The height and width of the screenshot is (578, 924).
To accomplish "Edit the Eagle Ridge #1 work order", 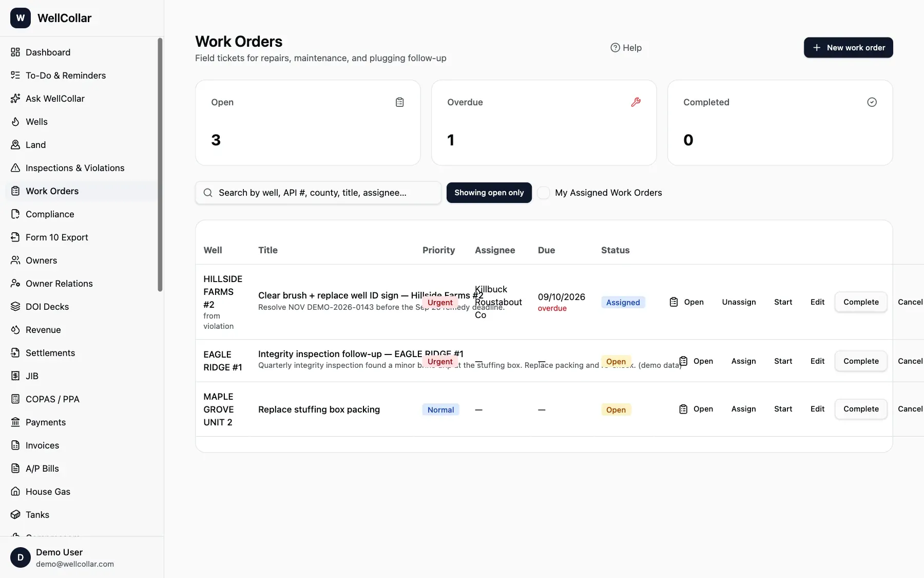I will [x=817, y=361].
